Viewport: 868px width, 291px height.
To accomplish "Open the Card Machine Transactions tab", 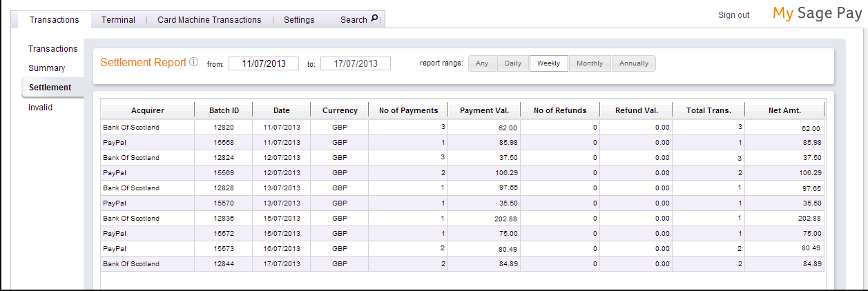I will click(x=209, y=20).
